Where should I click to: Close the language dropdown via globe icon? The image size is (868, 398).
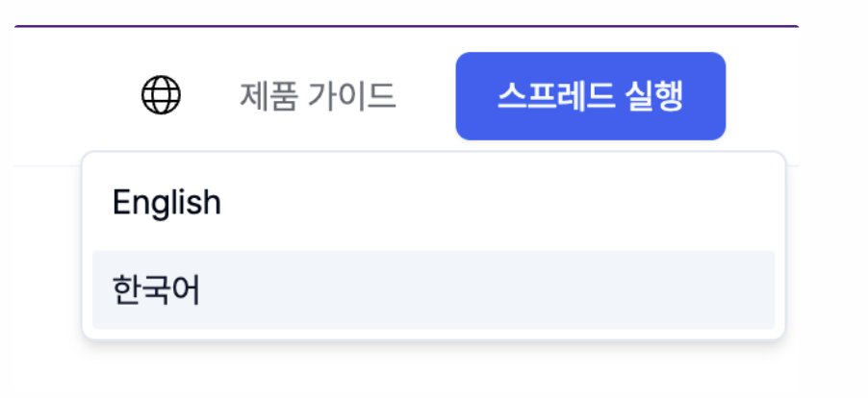coord(161,95)
